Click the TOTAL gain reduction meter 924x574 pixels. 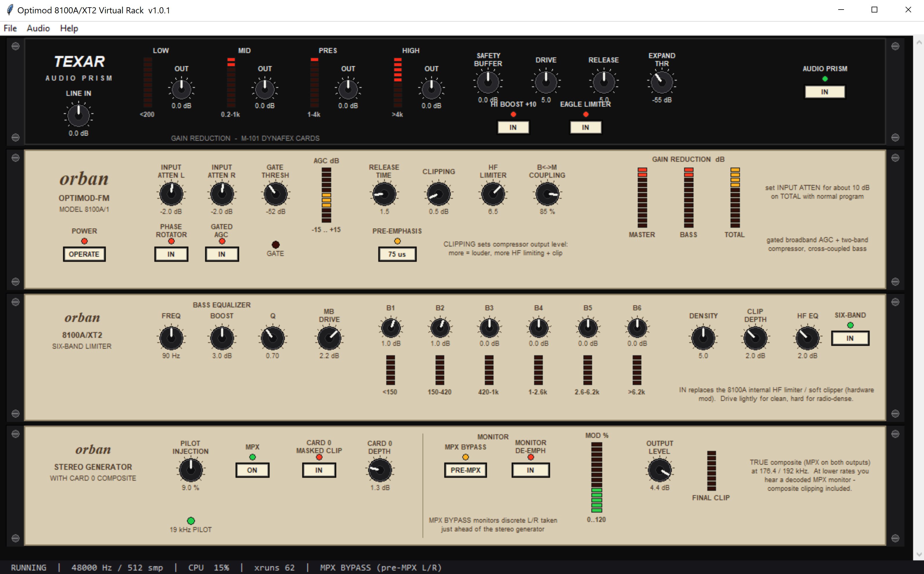[735, 197]
